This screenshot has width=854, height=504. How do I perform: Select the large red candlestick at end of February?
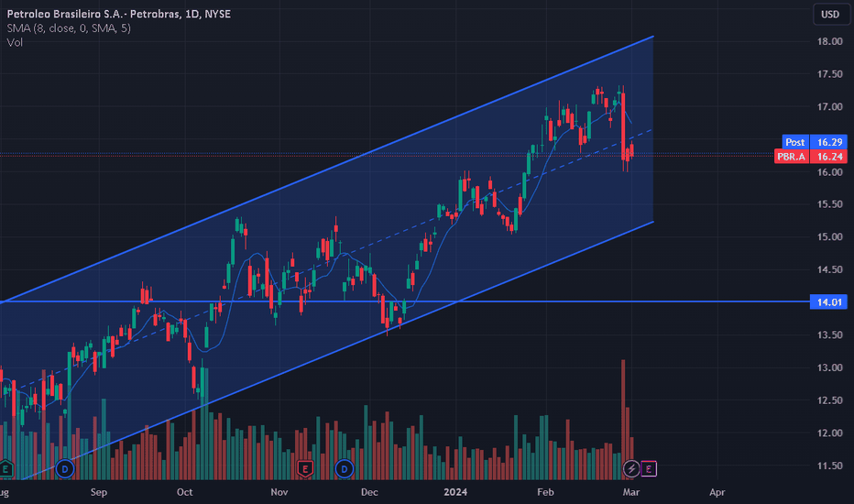[623, 126]
